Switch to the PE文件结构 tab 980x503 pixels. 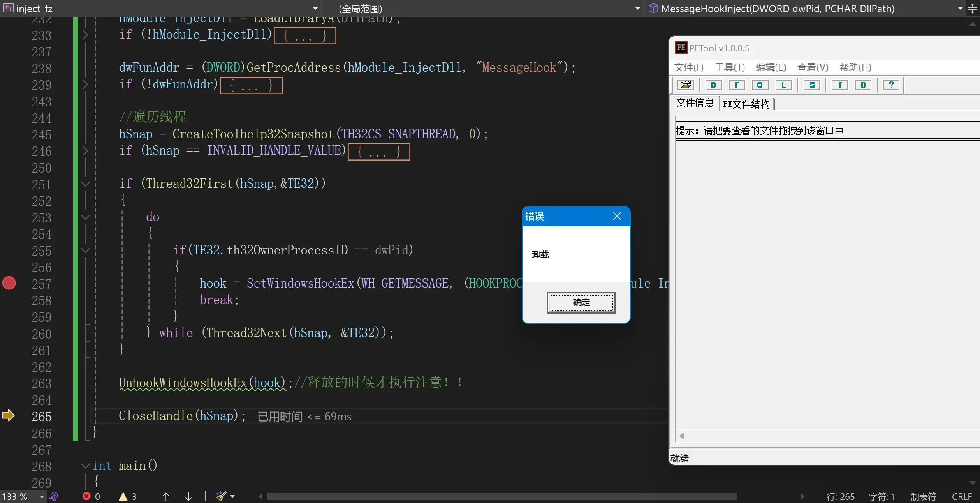(746, 104)
